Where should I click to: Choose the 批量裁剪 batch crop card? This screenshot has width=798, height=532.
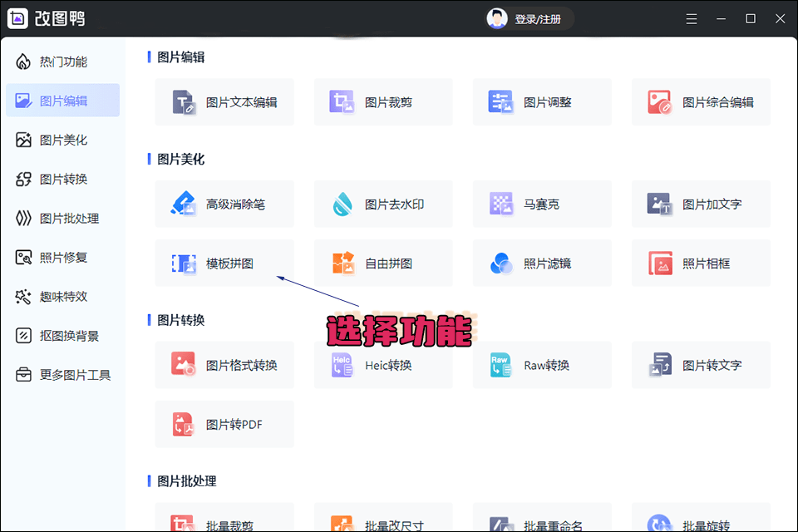coord(224,517)
